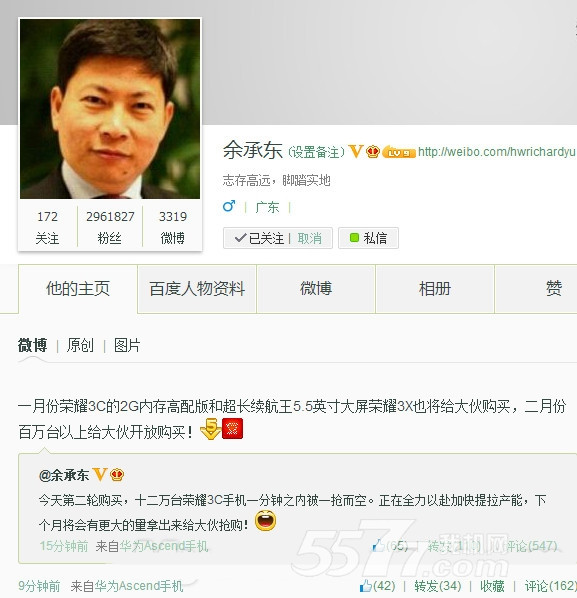This screenshot has width=577, height=598.
Task: Click the LV9 level badge
Action: [x=399, y=153]
